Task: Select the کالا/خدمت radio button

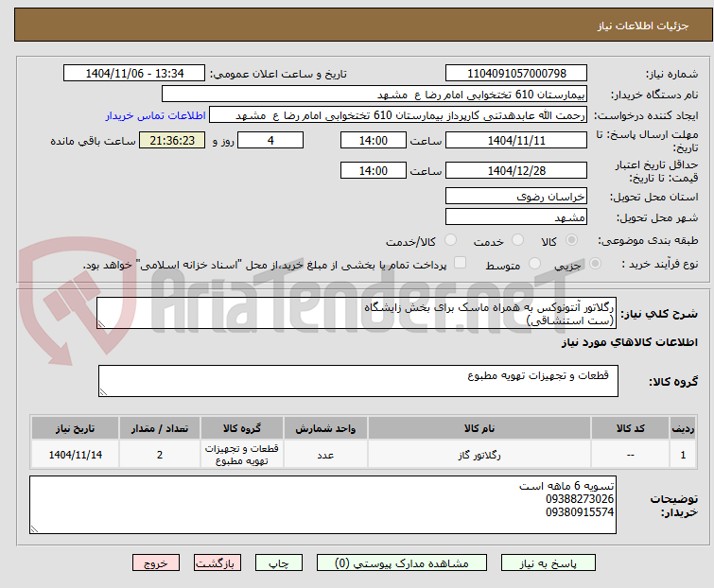Action: (450, 240)
